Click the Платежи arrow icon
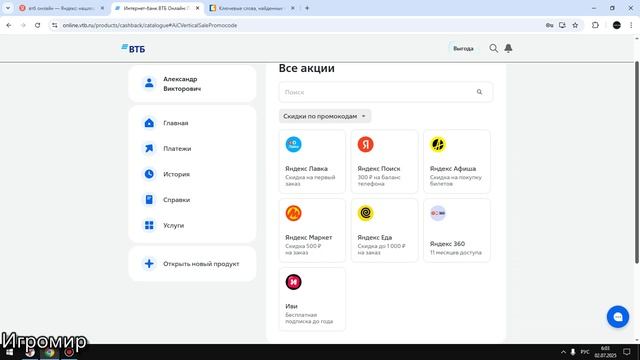The image size is (640, 360). click(x=149, y=149)
